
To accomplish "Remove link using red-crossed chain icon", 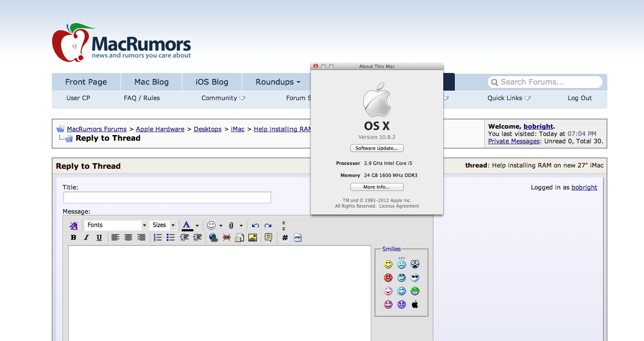I will [x=227, y=237].
